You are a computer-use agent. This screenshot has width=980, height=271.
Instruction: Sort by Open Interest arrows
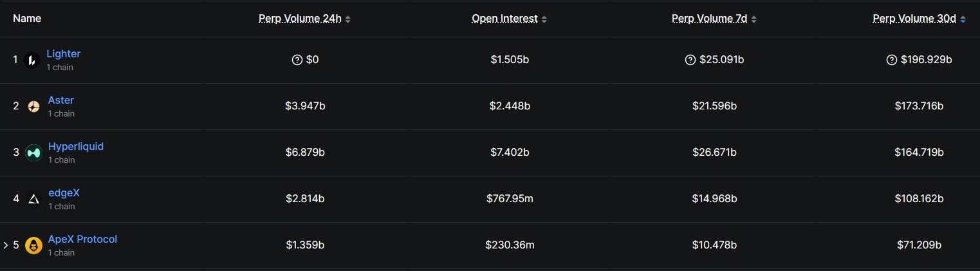544,19
